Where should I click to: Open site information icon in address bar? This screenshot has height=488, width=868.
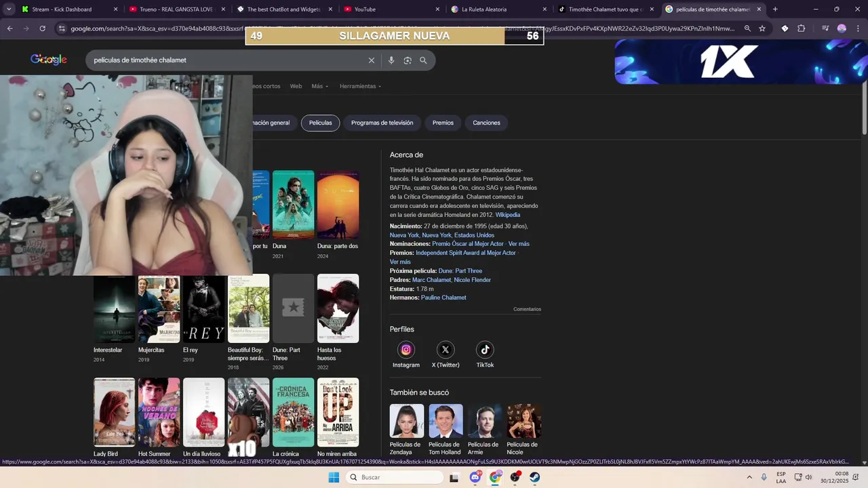(x=62, y=28)
